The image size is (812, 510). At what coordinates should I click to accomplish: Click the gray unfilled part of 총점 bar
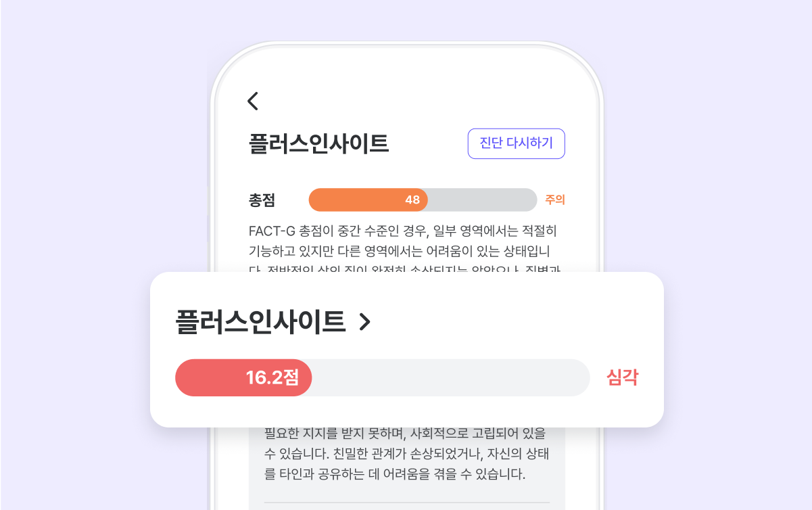click(481, 200)
